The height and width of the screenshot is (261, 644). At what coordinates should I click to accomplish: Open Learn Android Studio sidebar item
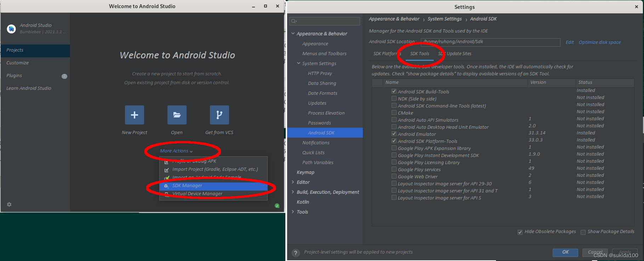(35, 88)
